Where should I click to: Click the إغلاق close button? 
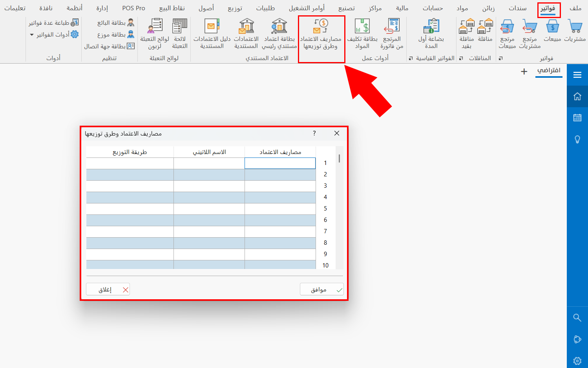[x=108, y=289]
